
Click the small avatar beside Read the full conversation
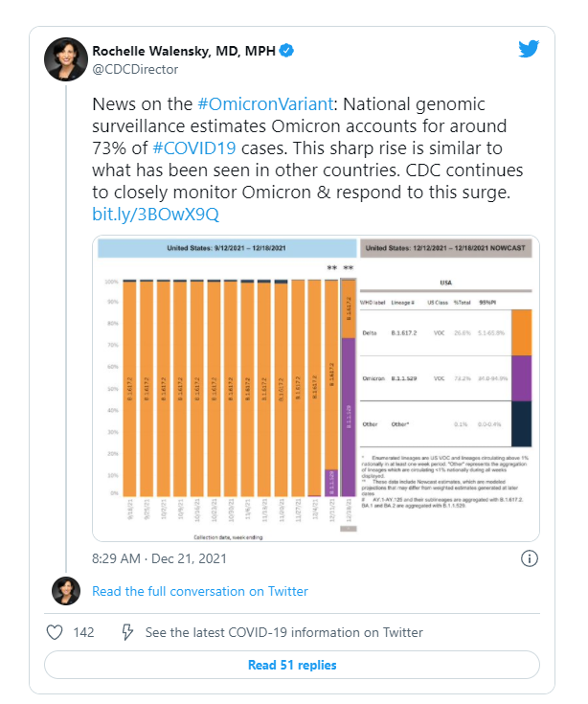(65, 591)
